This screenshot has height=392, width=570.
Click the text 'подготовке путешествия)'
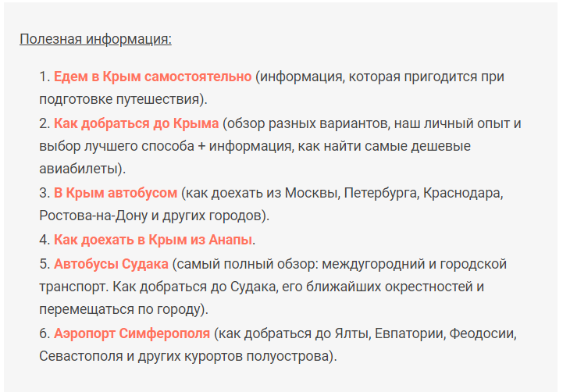121,99
